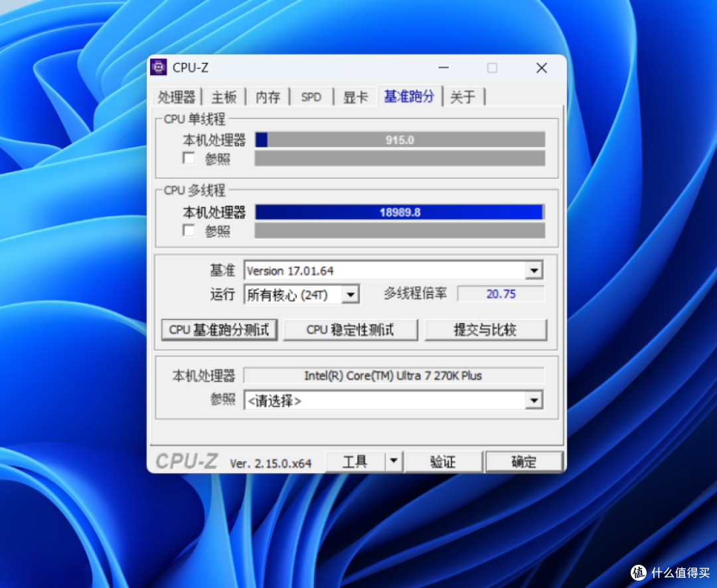
Task: Click the Ver. 2.15.0.x64 version text
Action: tap(271, 463)
